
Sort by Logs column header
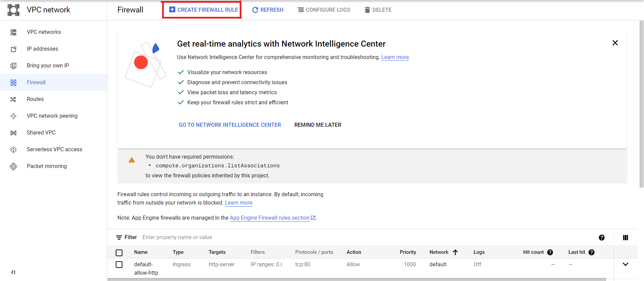click(x=479, y=252)
